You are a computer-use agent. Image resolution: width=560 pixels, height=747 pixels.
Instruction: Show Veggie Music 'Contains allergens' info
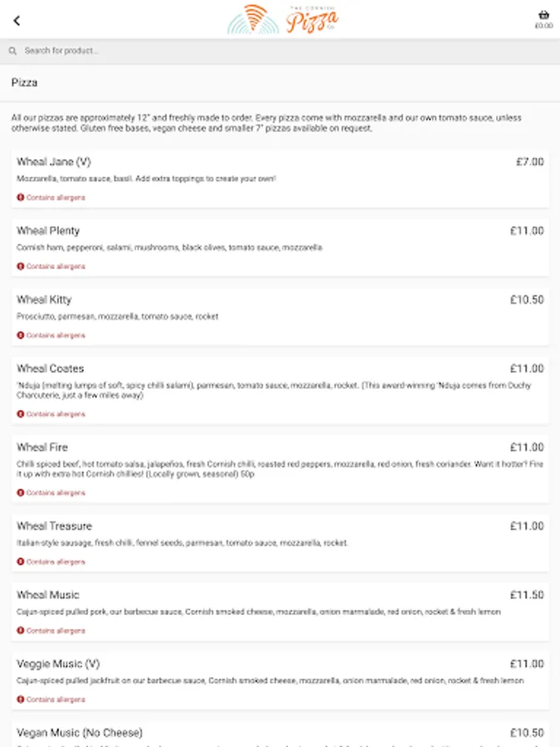(x=56, y=700)
